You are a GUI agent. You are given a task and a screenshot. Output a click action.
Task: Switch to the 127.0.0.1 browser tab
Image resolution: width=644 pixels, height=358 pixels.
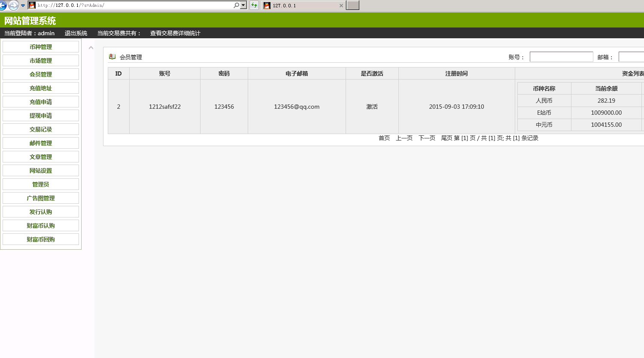click(301, 6)
